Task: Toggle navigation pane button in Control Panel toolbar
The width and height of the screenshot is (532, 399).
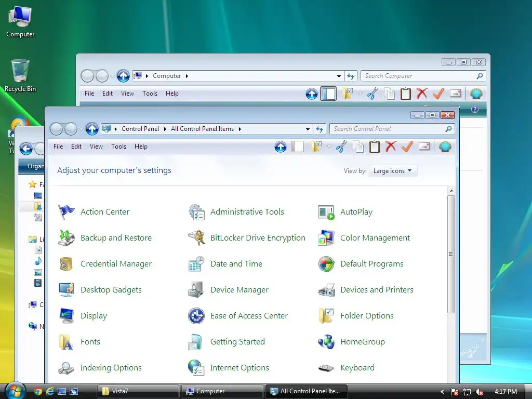Action: click(x=297, y=147)
